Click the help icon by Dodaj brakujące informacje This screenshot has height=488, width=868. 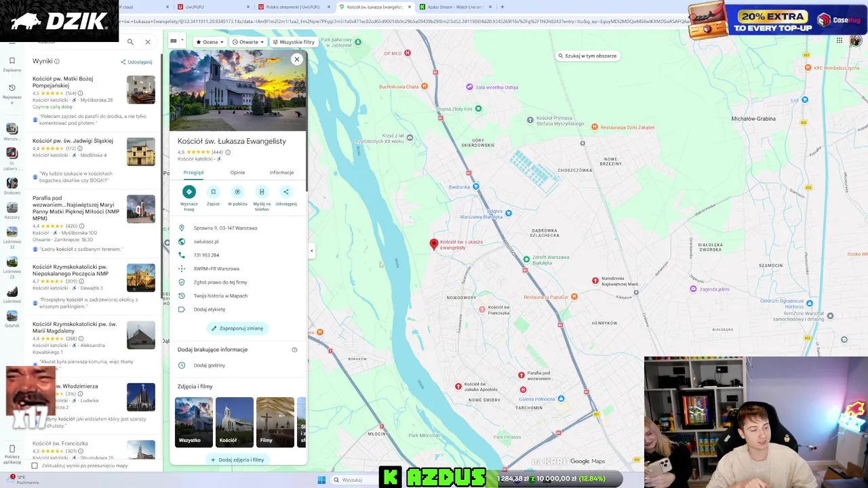294,350
